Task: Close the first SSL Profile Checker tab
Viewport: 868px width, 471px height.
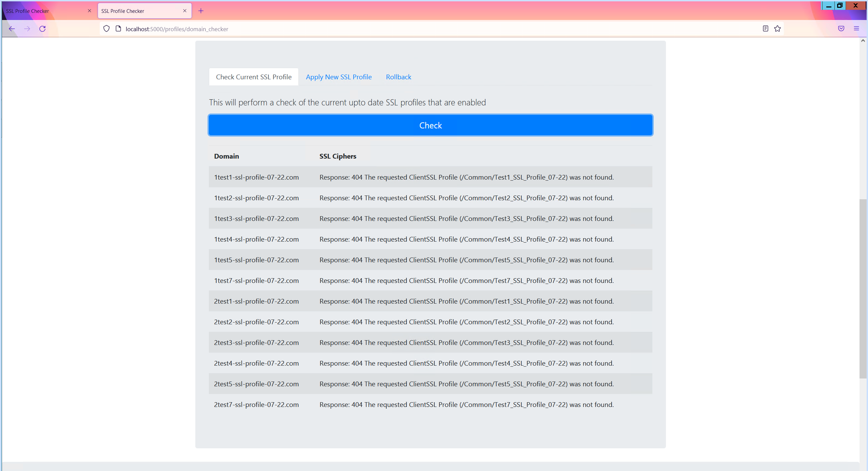Action: tap(90, 11)
